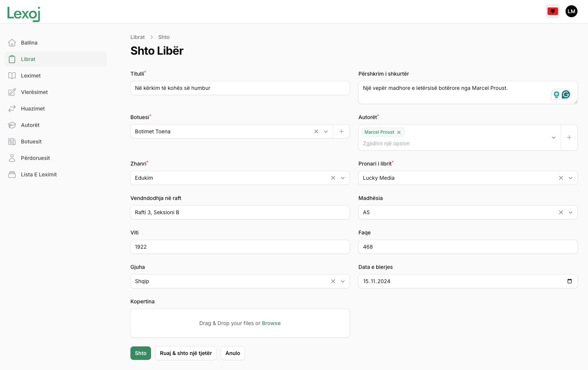Click the green Shto button
588x370 pixels.
point(141,353)
